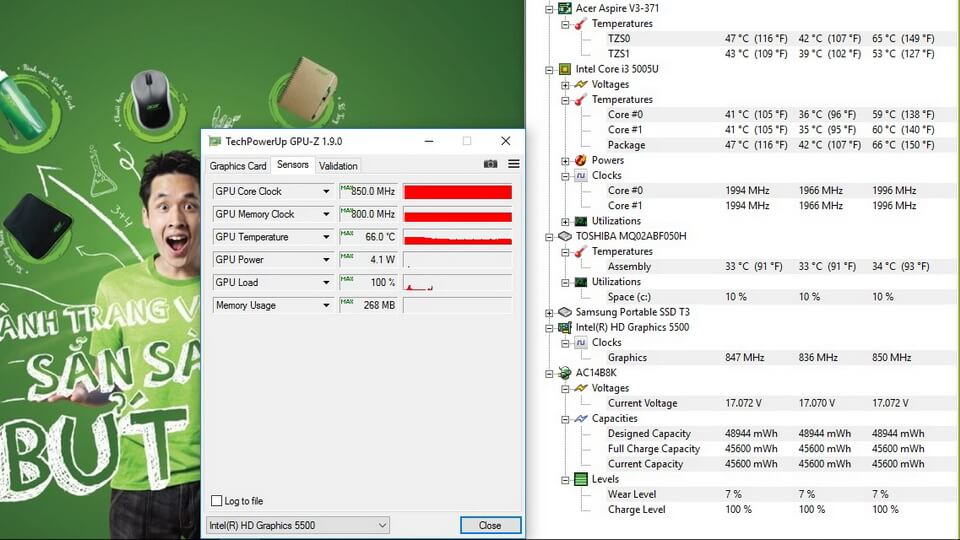Screen dimensions: 960x540
Task: Click the Utilizations icon under TOSHIBA
Action: click(580, 282)
